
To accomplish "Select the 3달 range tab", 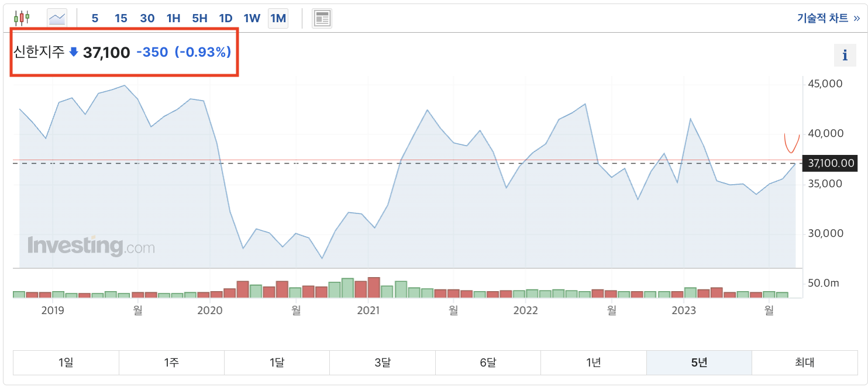I will [x=383, y=362].
